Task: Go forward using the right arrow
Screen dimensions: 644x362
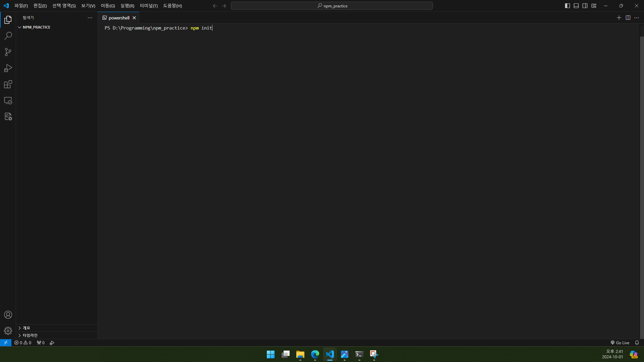Action: (x=224, y=6)
